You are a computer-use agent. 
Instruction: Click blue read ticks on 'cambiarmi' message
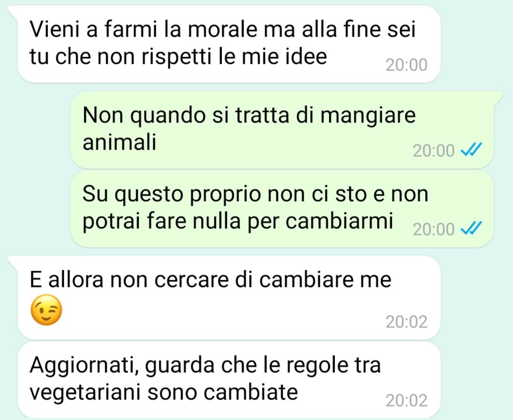tap(471, 228)
